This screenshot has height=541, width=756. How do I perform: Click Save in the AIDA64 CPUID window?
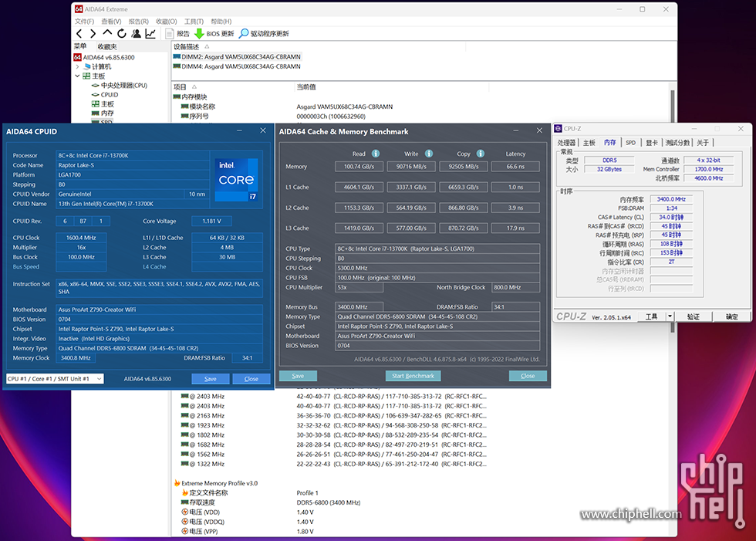click(x=210, y=378)
